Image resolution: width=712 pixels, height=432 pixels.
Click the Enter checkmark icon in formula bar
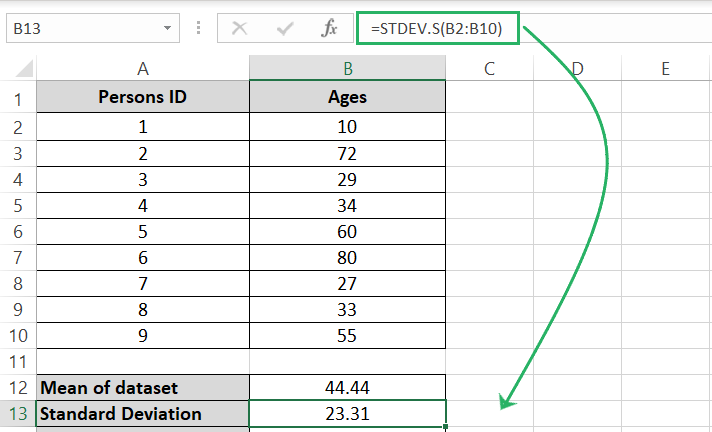284,29
